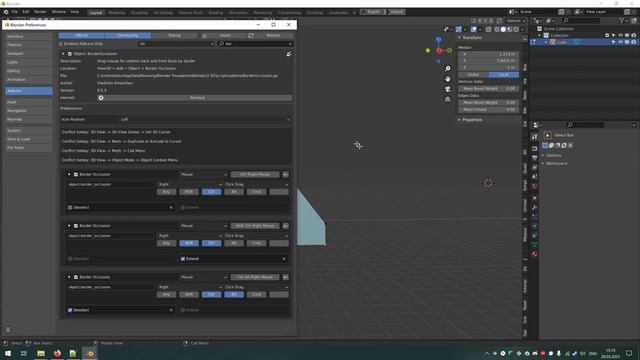Enable the 'Enabled Add-ons Only' checkbox

(x=61, y=44)
